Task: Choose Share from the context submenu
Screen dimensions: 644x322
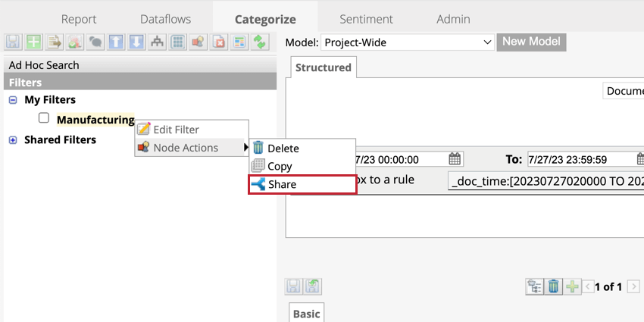Action: 302,184
